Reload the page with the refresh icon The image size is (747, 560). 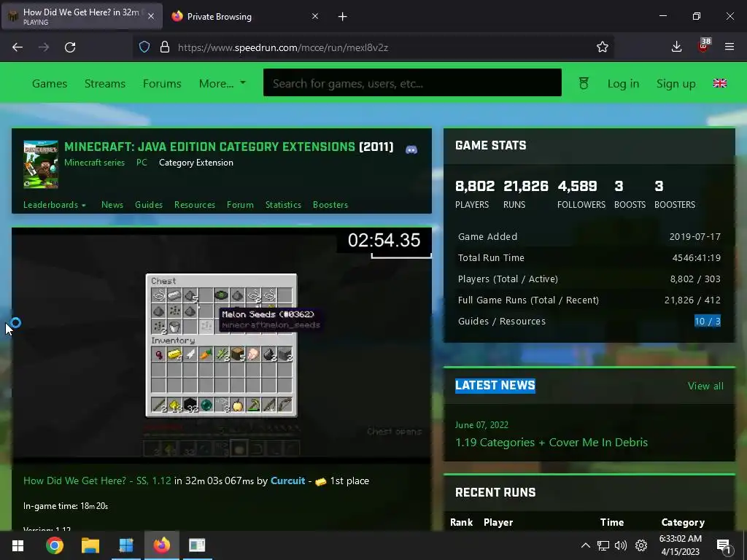[x=70, y=47]
